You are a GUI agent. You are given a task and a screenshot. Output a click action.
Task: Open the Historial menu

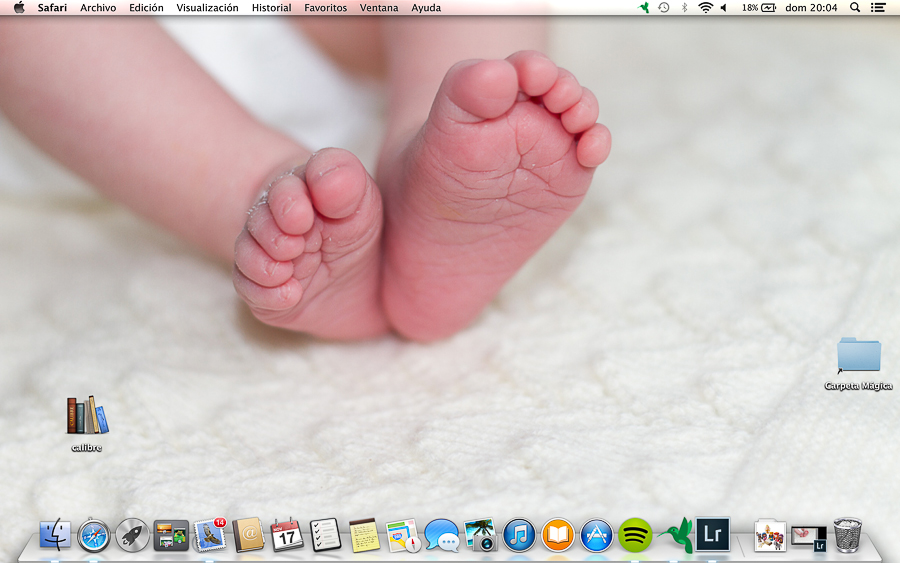(x=271, y=7)
